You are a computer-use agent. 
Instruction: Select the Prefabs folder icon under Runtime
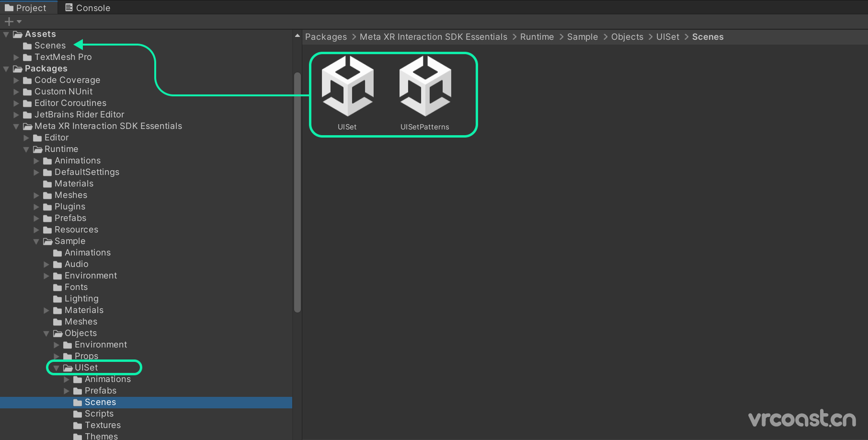coord(48,219)
